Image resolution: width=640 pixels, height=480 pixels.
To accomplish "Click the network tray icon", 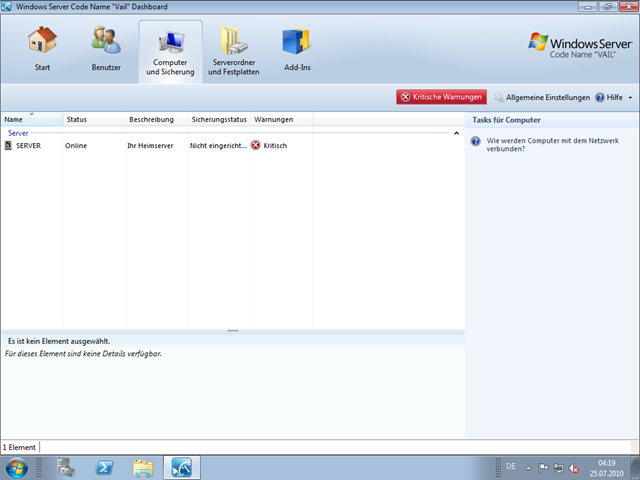I will (x=558, y=468).
